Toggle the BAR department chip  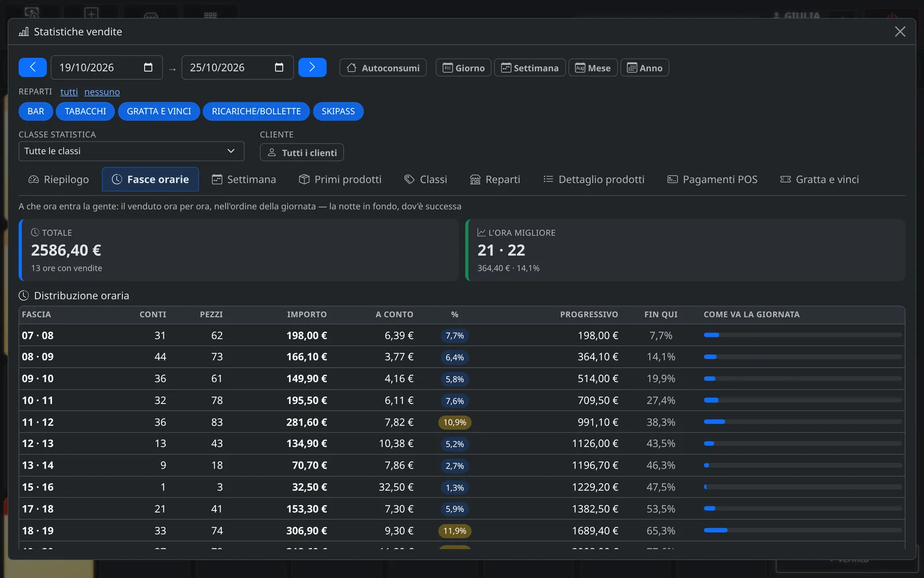tap(36, 112)
